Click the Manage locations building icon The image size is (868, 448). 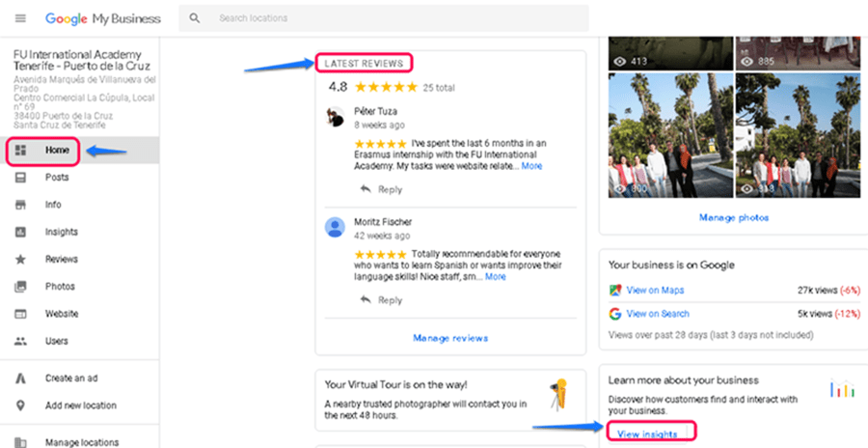(20, 442)
